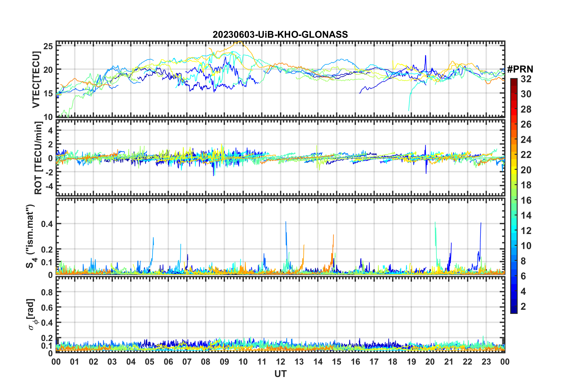
Task: Click colorbar tick label 16
Action: pyautogui.click(x=526, y=200)
